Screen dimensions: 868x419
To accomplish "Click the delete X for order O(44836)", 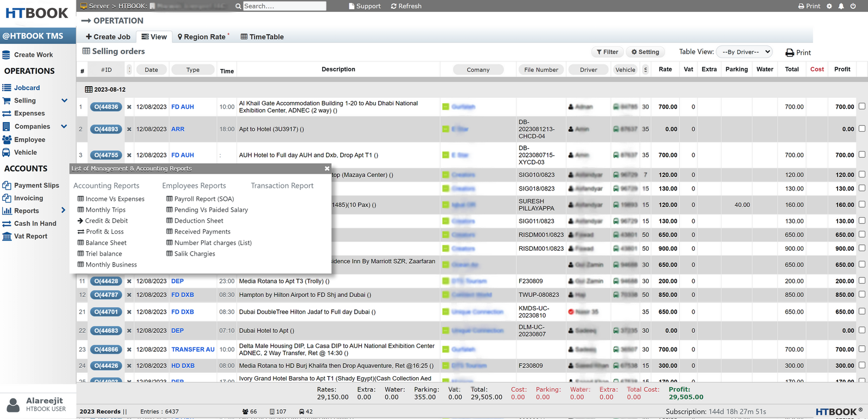I will pos(129,107).
